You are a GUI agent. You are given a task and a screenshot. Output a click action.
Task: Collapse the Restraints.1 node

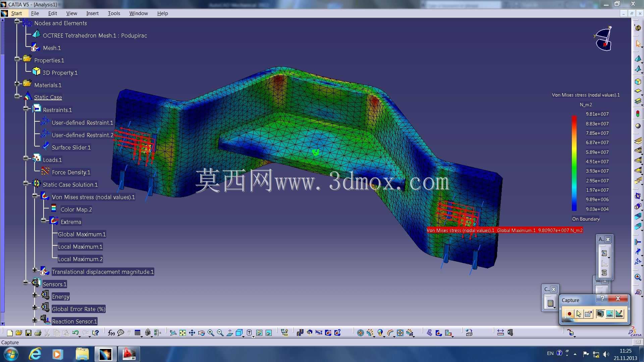pos(26,108)
